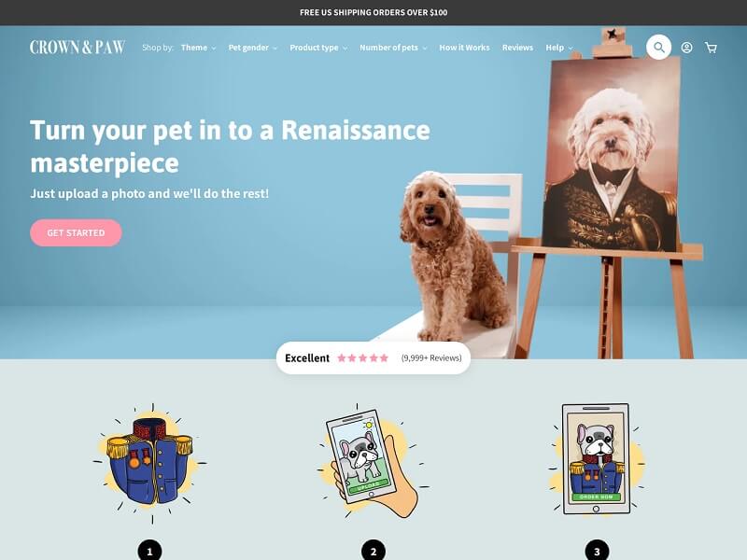Open the shopping cart icon

point(711,48)
